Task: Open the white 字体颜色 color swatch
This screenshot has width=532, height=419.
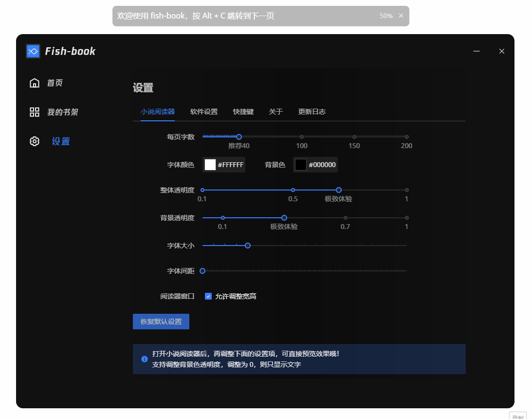Action: [x=210, y=164]
